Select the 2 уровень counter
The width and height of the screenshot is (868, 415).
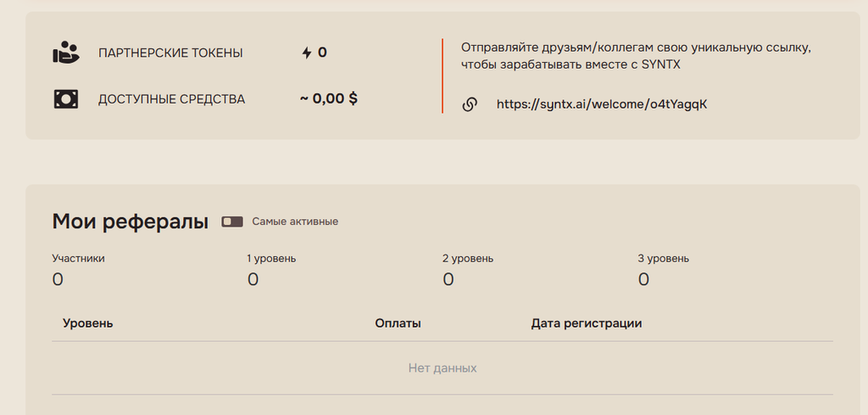(468, 271)
